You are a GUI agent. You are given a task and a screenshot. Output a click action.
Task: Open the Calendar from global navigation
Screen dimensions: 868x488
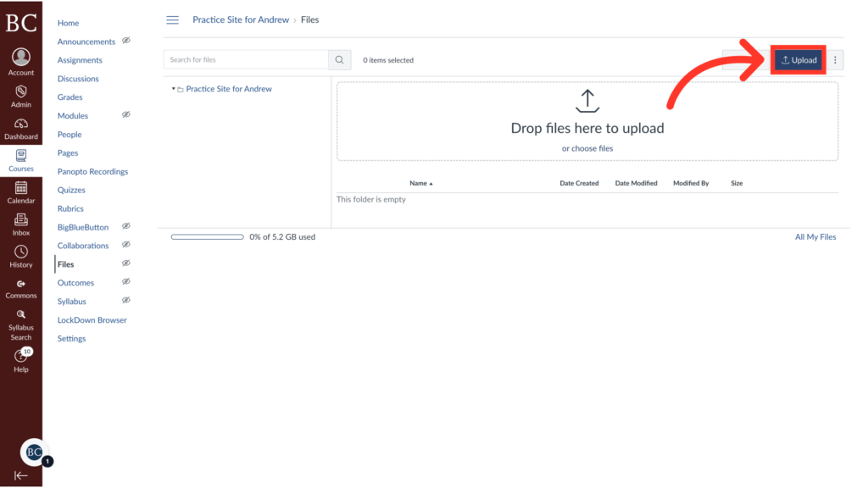[x=20, y=193]
